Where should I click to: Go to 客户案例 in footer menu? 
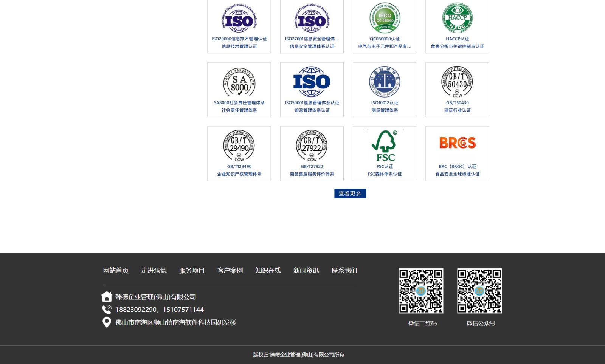pos(230,270)
